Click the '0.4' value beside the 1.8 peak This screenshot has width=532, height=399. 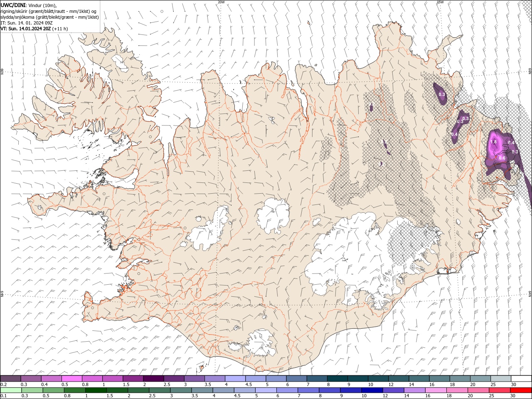tap(511, 143)
